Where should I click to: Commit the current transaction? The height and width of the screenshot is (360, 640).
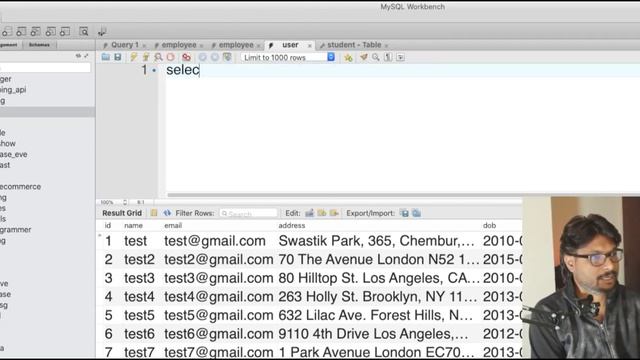click(x=203, y=57)
